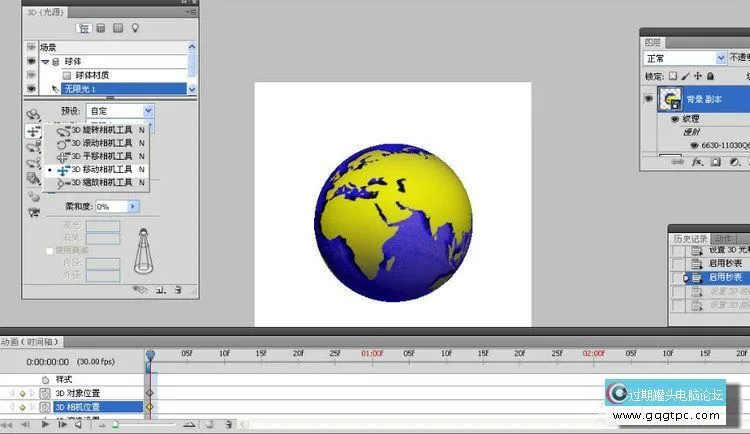Toggle the ground plane/lights overlay icon
Screen dimensions: 750x434
(140, 289)
